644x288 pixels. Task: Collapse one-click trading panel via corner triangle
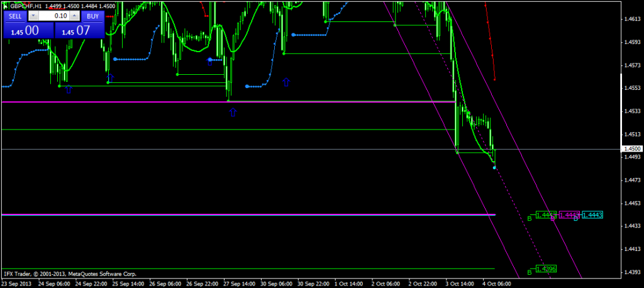click(6, 6)
